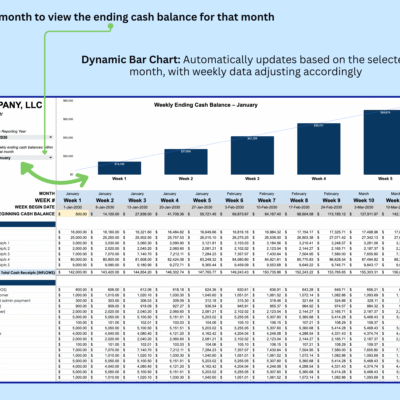Image resolution: width=400 pixels, height=400 pixels.
Task: Click the Week 5 column header cell
Action: (202, 200)
